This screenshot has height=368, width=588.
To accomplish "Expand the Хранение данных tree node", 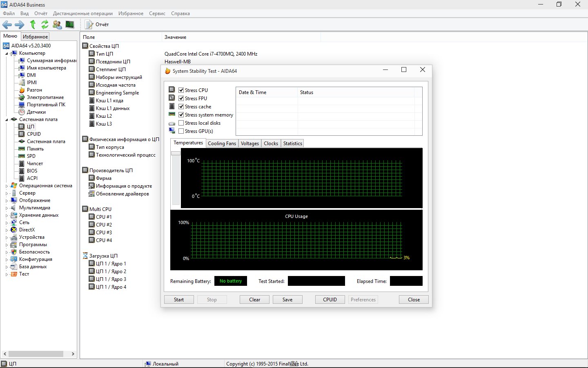I will coord(7,215).
